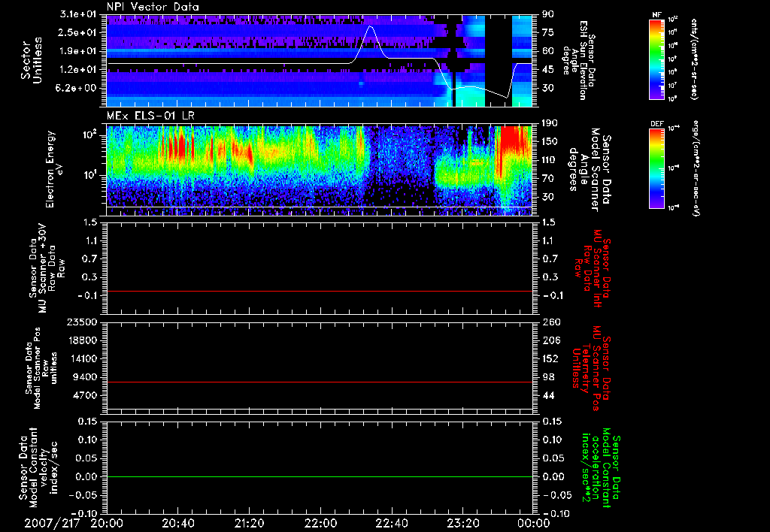Click the 9400 scanner position tick
The width and height of the screenshot is (770, 532).
point(84,377)
